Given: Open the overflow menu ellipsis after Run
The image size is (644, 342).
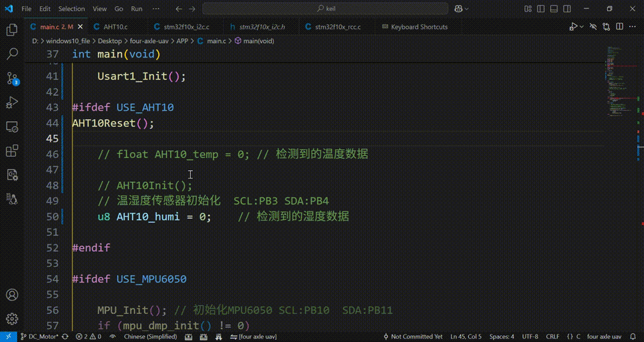Looking at the screenshot, I should [x=156, y=9].
